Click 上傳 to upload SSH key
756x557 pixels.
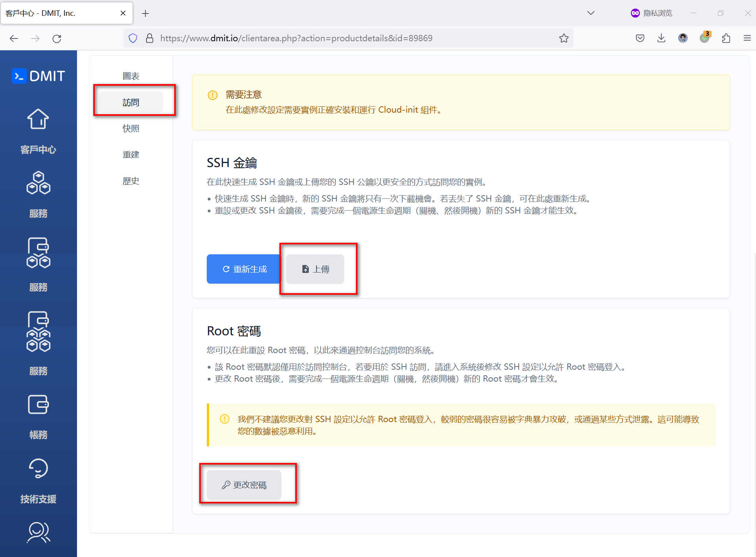[315, 269]
